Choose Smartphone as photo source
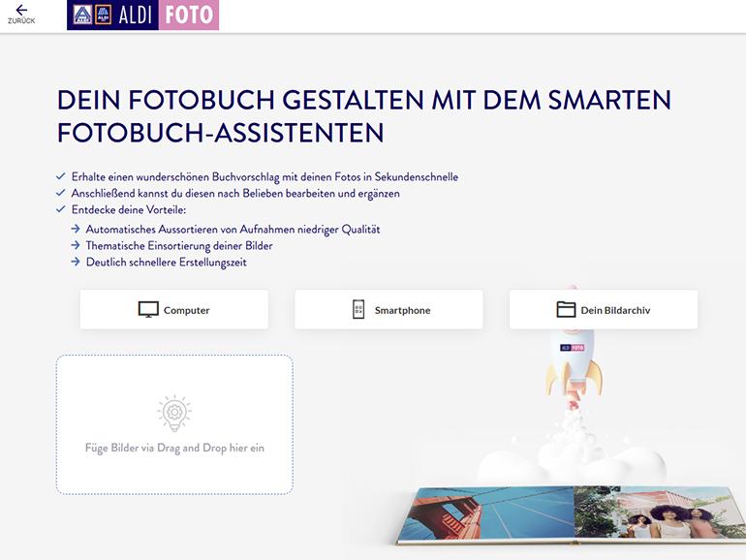746x560 pixels. [x=389, y=310]
